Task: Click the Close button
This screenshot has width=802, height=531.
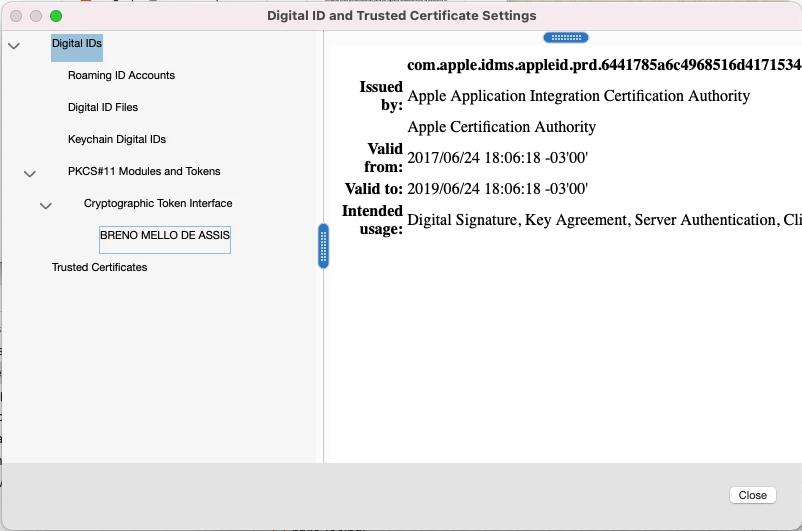Action: 752,495
